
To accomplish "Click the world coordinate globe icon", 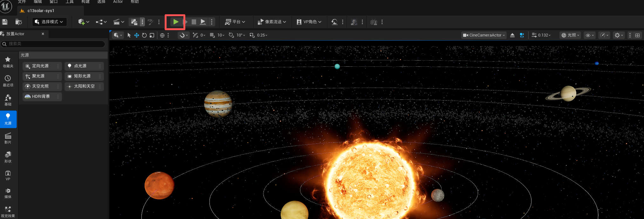I will [162, 35].
